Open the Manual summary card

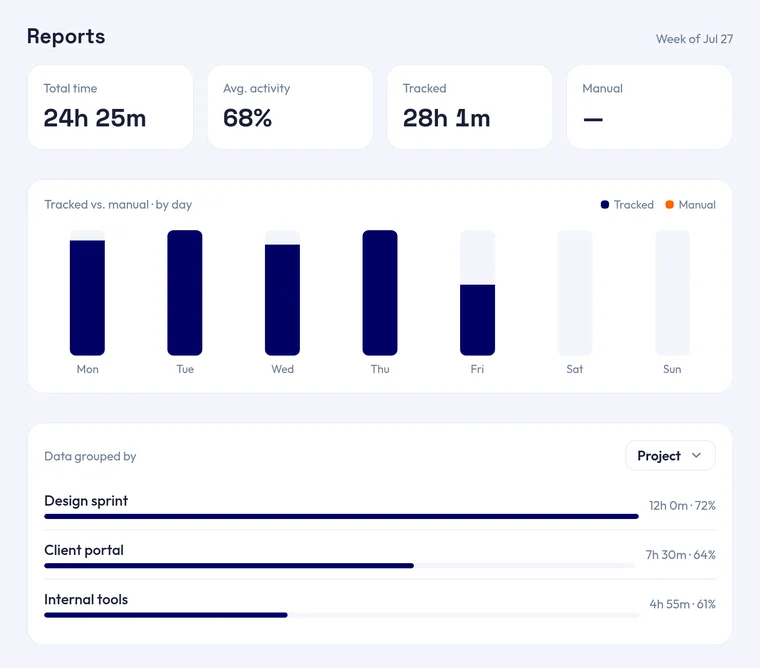[x=649, y=107]
